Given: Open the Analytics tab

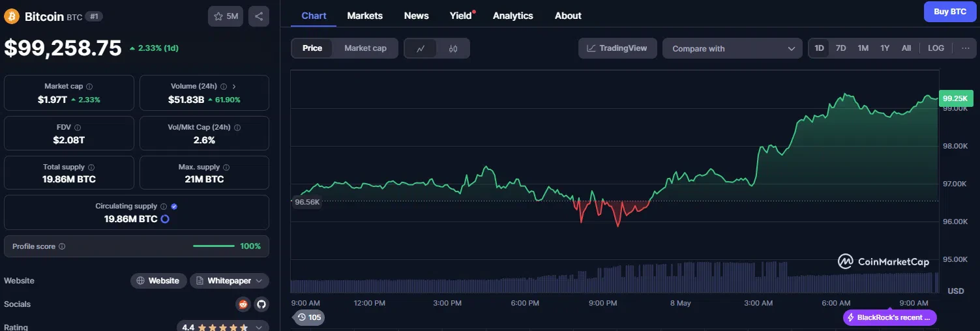Looking at the screenshot, I should coord(513,16).
